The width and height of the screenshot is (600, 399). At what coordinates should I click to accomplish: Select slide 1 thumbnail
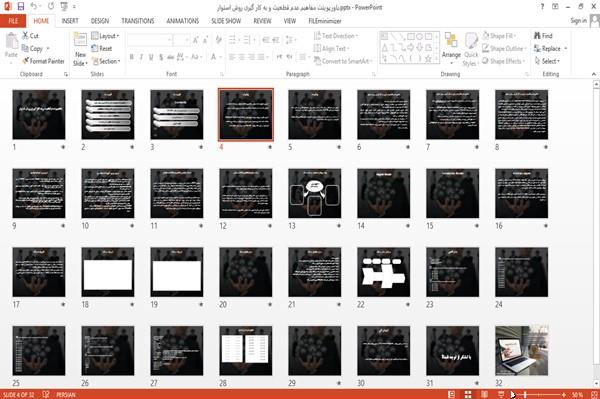(39, 114)
